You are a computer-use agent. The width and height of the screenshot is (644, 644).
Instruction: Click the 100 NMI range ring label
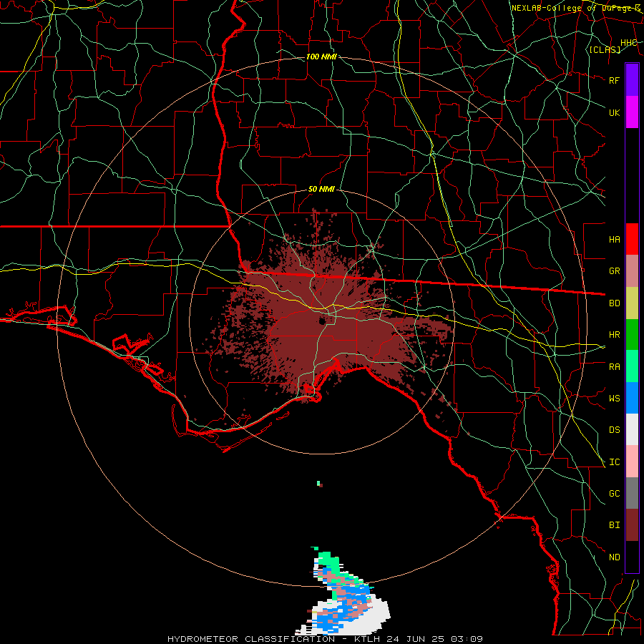pos(321,57)
